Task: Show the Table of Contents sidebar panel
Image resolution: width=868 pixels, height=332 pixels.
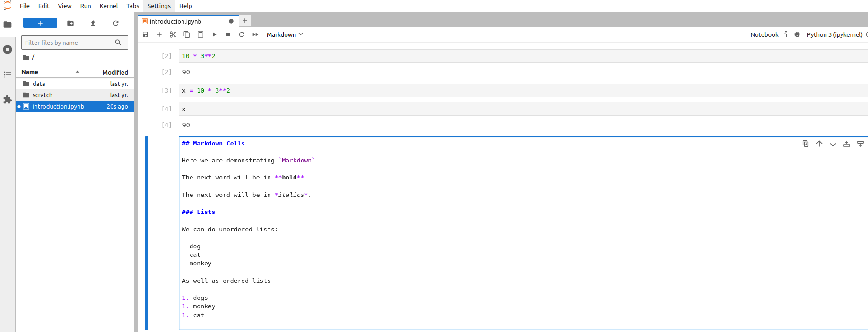Action: point(8,75)
